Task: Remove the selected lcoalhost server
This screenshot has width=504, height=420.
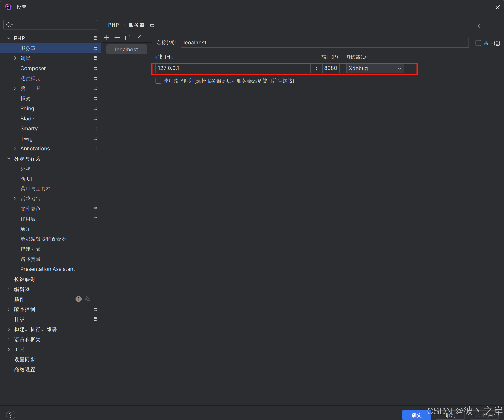Action: tap(117, 37)
